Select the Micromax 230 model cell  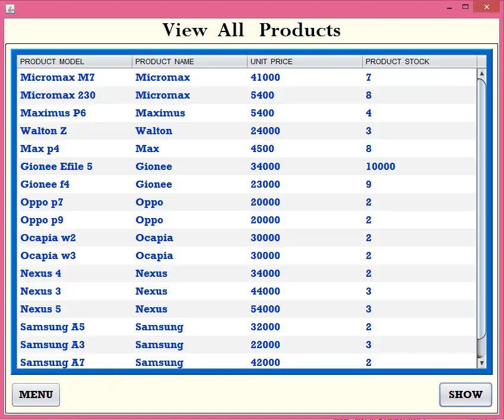75,95
